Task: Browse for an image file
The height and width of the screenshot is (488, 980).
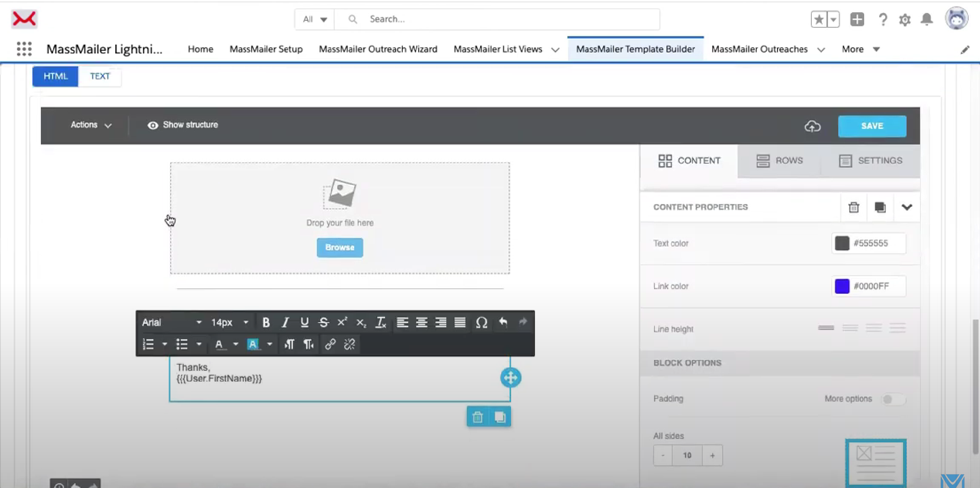Action: tap(340, 247)
